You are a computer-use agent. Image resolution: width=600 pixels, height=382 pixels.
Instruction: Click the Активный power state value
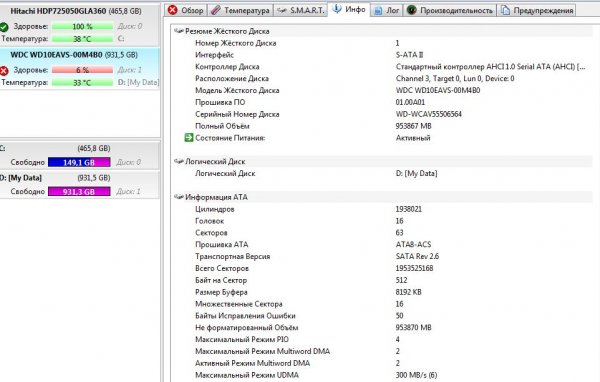413,138
